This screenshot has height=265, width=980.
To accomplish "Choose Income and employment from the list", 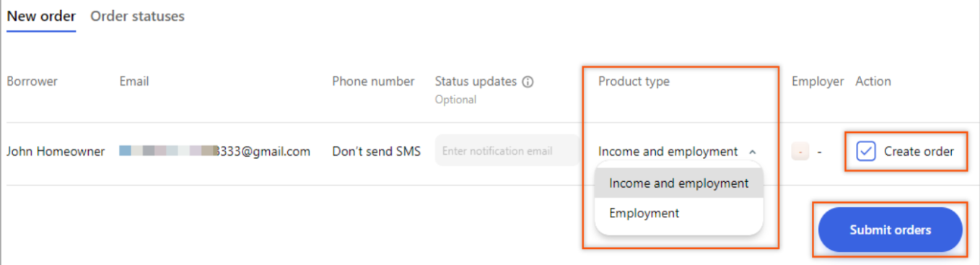I will [678, 183].
